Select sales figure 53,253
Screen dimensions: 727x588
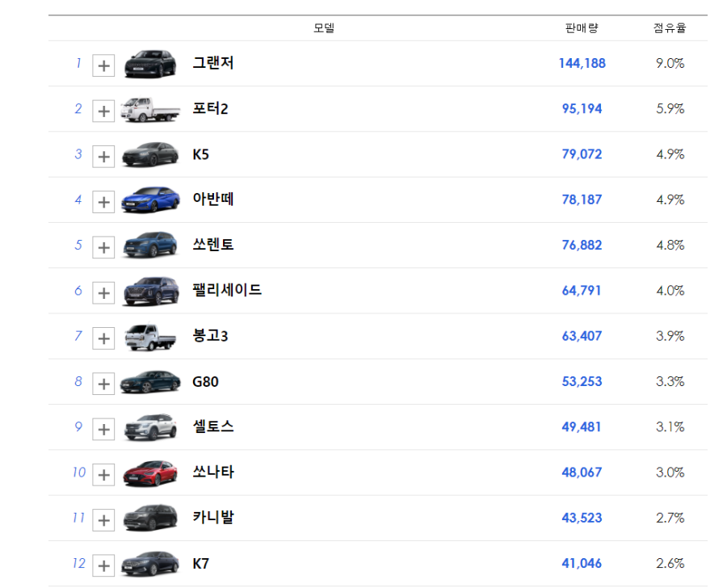pyautogui.click(x=582, y=381)
